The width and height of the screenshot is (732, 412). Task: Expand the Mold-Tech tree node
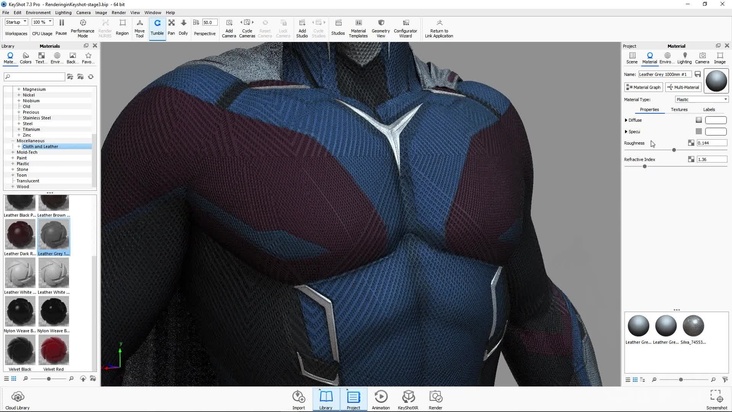pos(13,152)
